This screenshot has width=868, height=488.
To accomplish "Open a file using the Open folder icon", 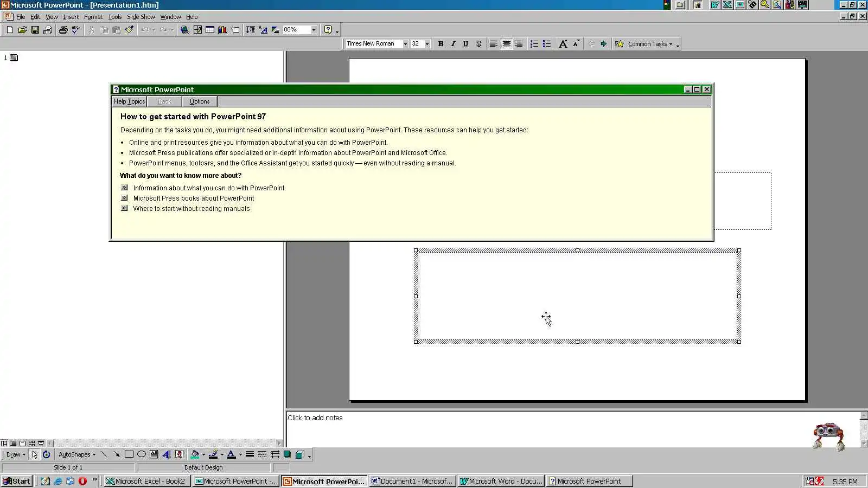I will (22, 30).
